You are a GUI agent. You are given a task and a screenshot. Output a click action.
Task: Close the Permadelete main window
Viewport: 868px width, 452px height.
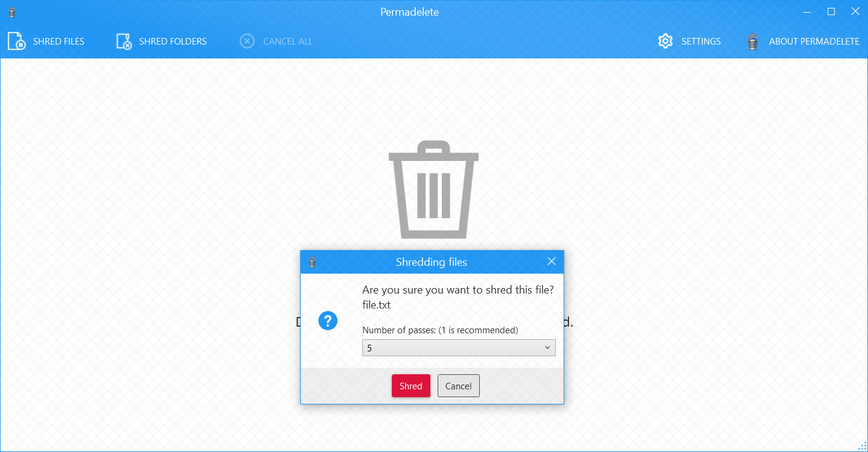point(855,11)
